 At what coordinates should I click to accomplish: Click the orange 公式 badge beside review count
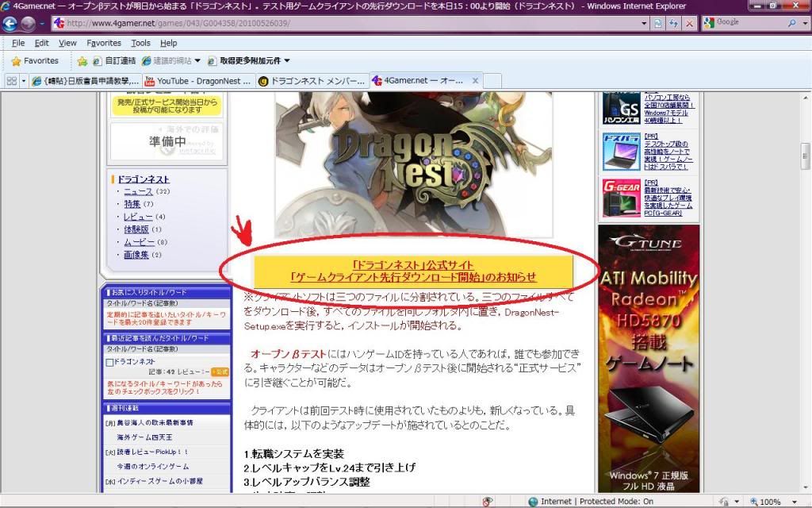pos(220,371)
